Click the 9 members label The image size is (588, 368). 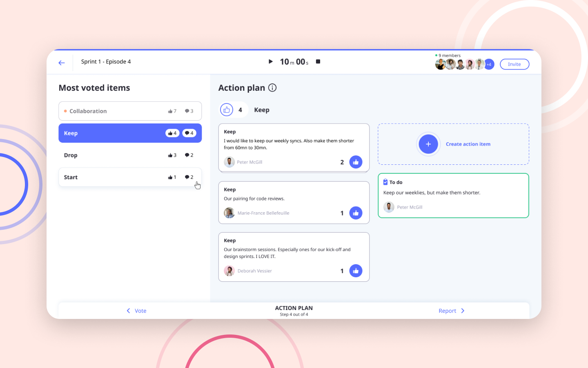[450, 56]
